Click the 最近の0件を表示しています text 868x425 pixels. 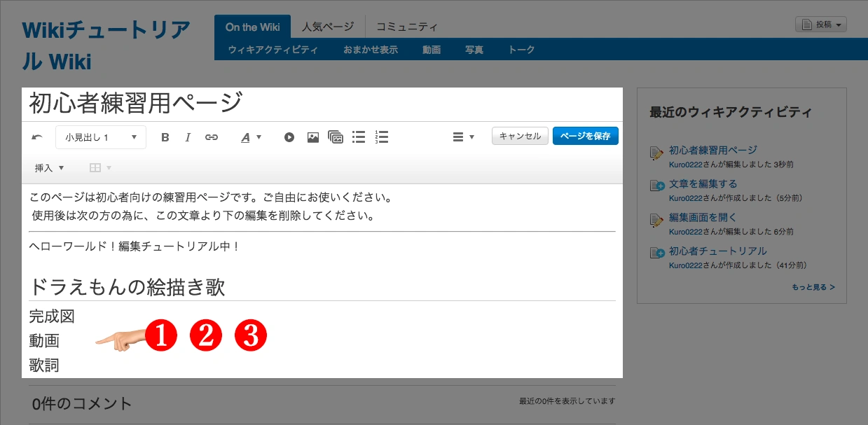pyautogui.click(x=567, y=401)
